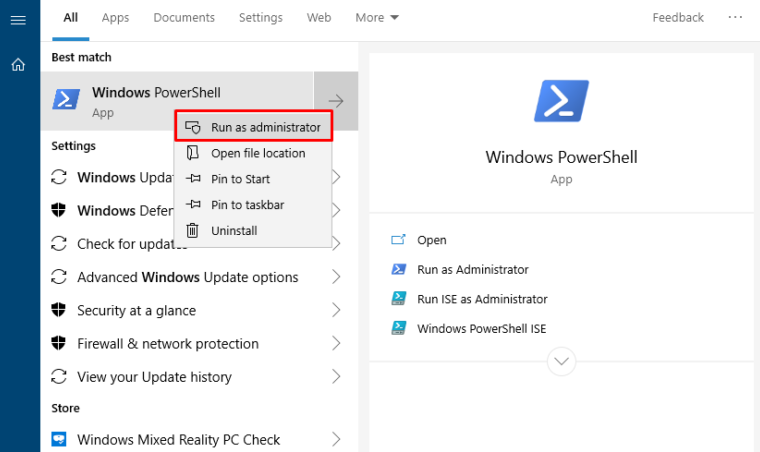Viewport: 760px width, 452px height.
Task: Open the three-dot options menu
Action: pos(735,17)
